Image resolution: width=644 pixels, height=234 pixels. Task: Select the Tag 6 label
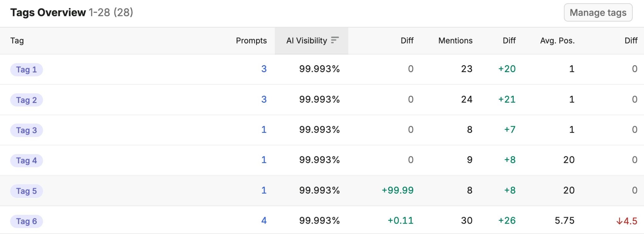point(26,221)
